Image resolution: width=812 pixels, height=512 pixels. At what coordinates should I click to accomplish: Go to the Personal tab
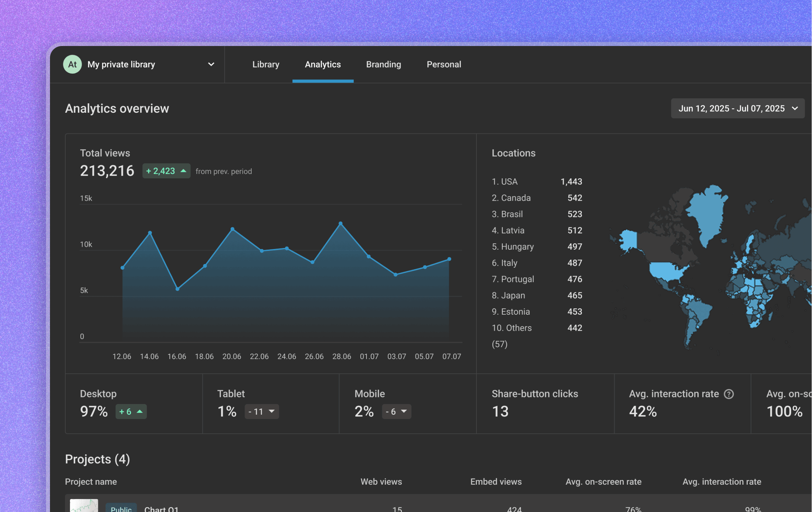tap(444, 64)
